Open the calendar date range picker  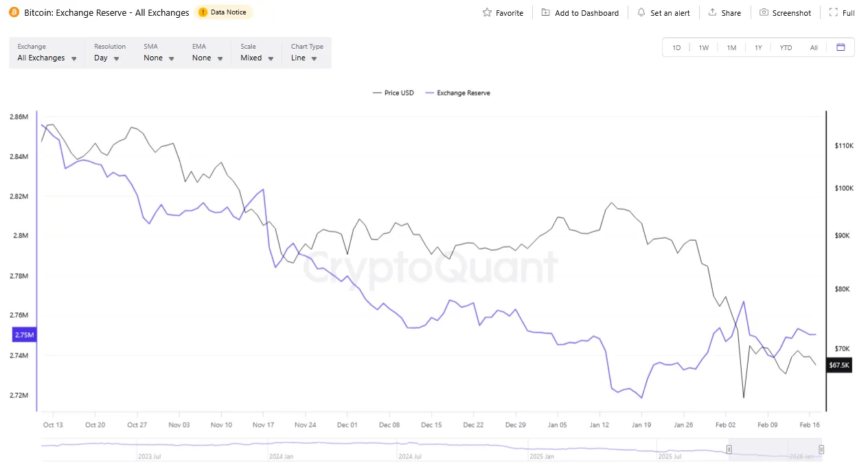[x=841, y=47]
